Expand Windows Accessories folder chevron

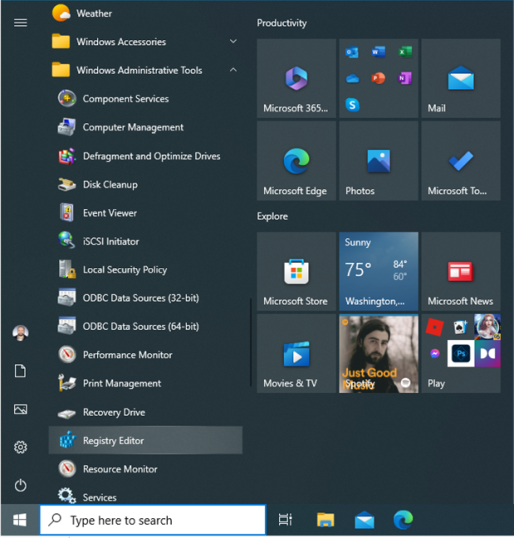[x=233, y=42]
